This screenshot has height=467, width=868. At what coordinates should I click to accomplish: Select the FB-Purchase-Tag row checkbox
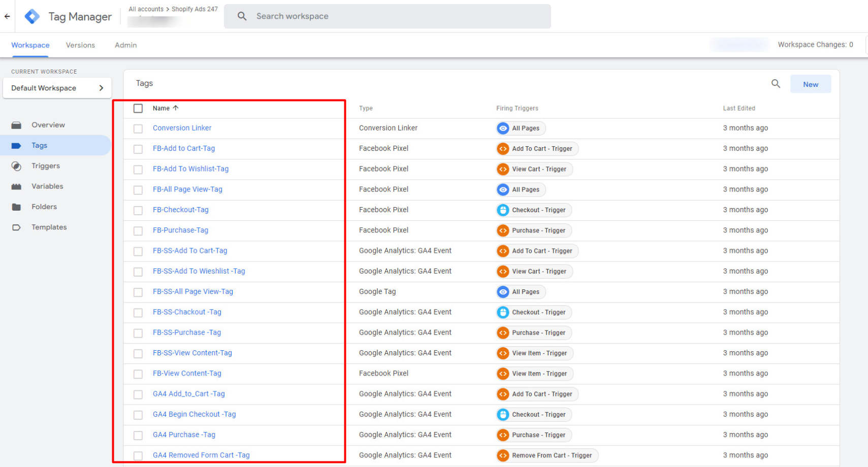pos(138,231)
